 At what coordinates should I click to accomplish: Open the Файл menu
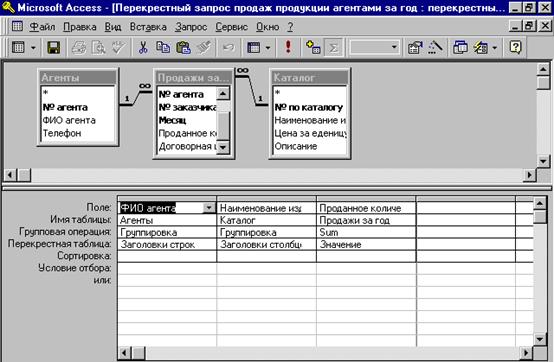[42, 27]
